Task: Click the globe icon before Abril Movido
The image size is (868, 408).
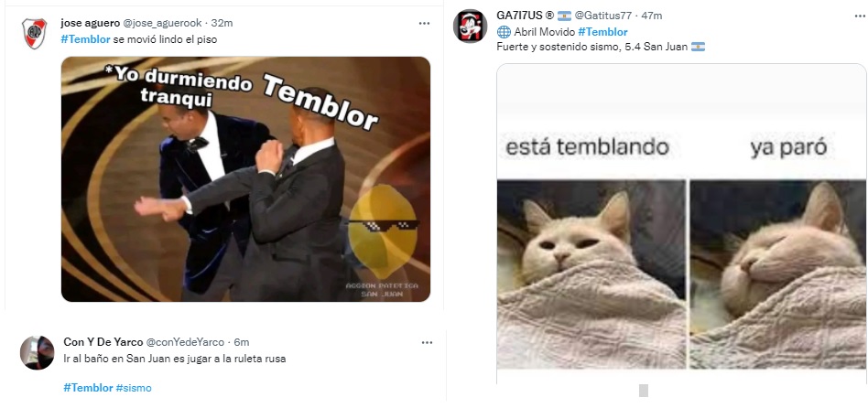Action: click(504, 32)
